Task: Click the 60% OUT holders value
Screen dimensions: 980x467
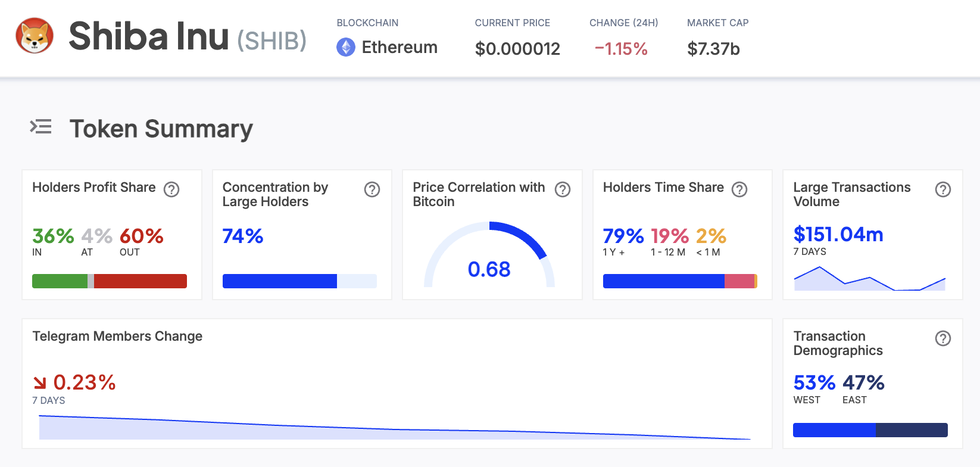Action: (x=142, y=236)
